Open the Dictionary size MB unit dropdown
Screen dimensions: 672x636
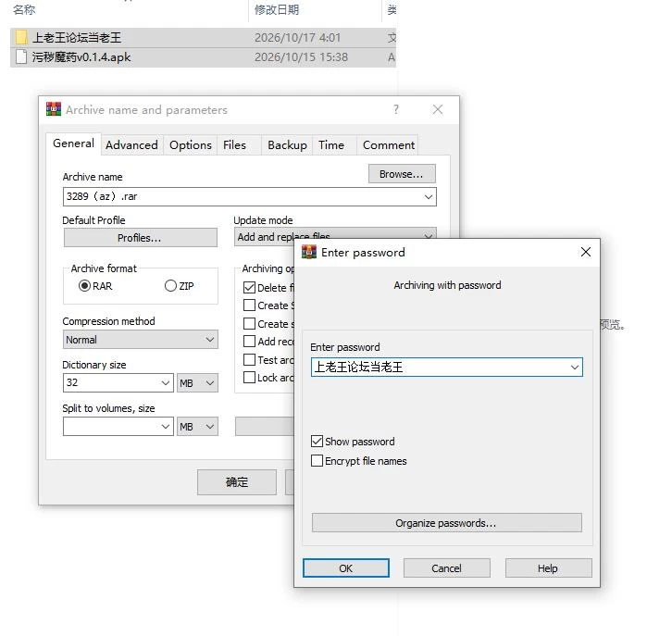click(210, 382)
